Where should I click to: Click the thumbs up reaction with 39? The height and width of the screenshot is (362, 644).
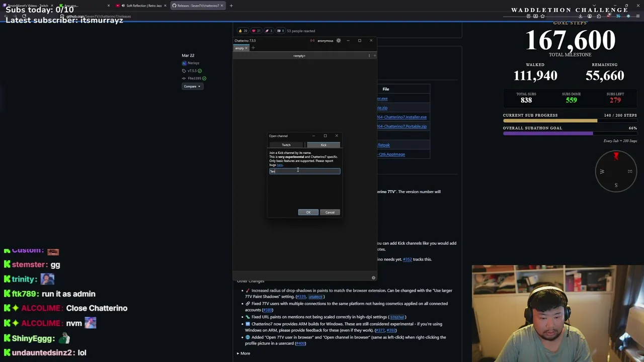click(243, 31)
